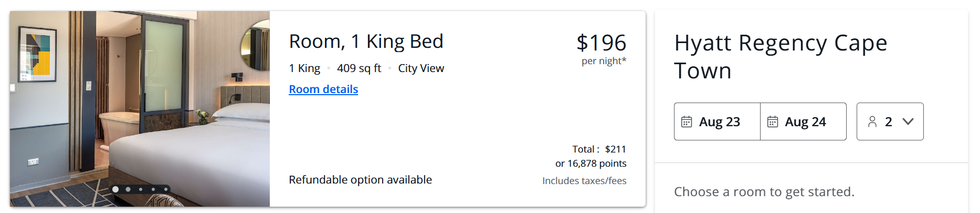Click the calendar icon beside Aug 24
This screenshot has width=980, height=213.
(x=772, y=122)
